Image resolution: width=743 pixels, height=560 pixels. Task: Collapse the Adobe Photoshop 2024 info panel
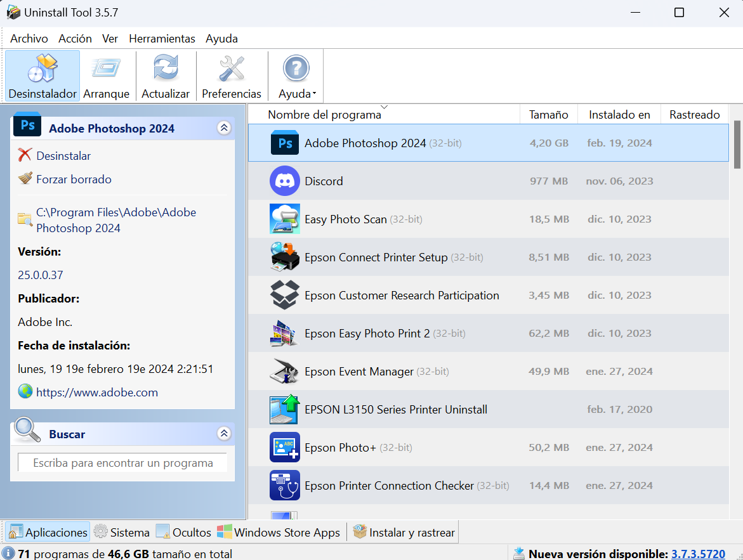pos(224,127)
